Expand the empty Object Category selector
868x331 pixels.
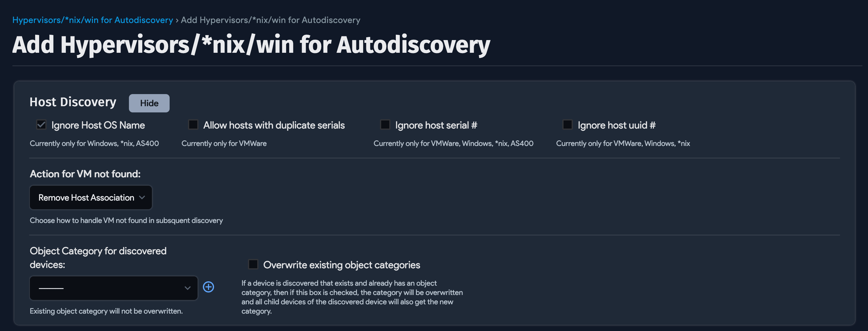click(114, 288)
